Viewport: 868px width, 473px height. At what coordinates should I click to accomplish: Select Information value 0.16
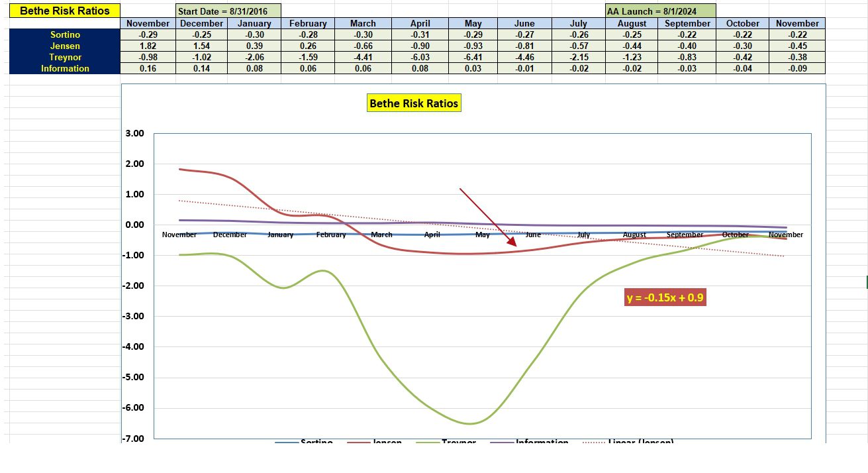point(148,68)
